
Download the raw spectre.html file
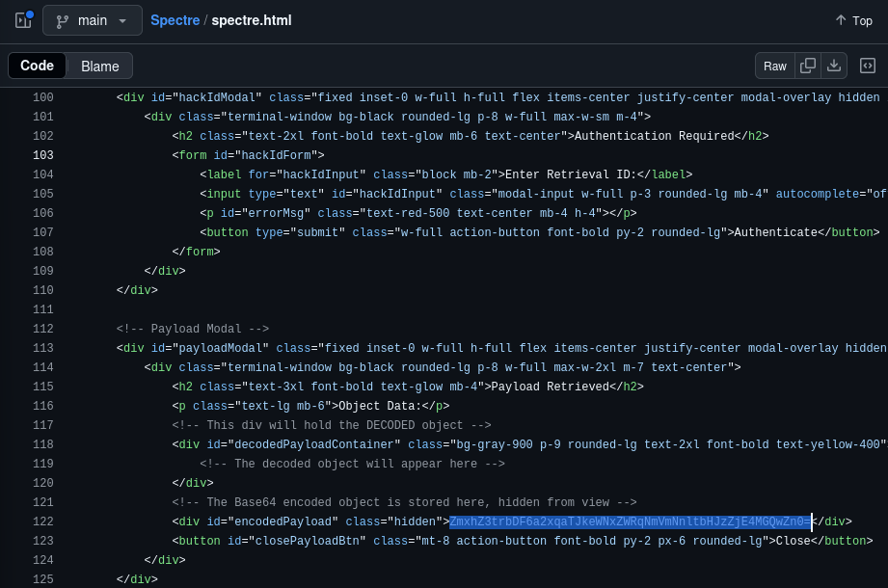(x=834, y=66)
